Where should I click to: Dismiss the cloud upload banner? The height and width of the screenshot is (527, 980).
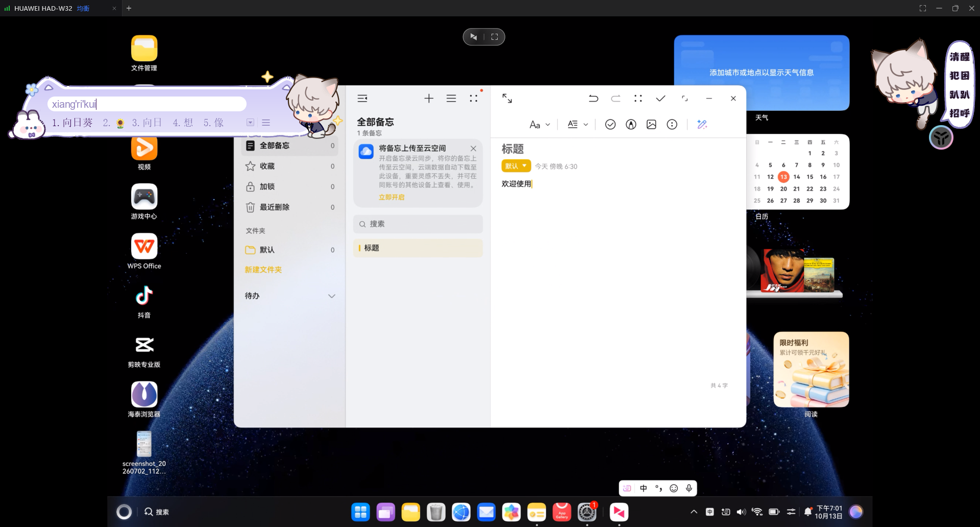click(x=473, y=149)
